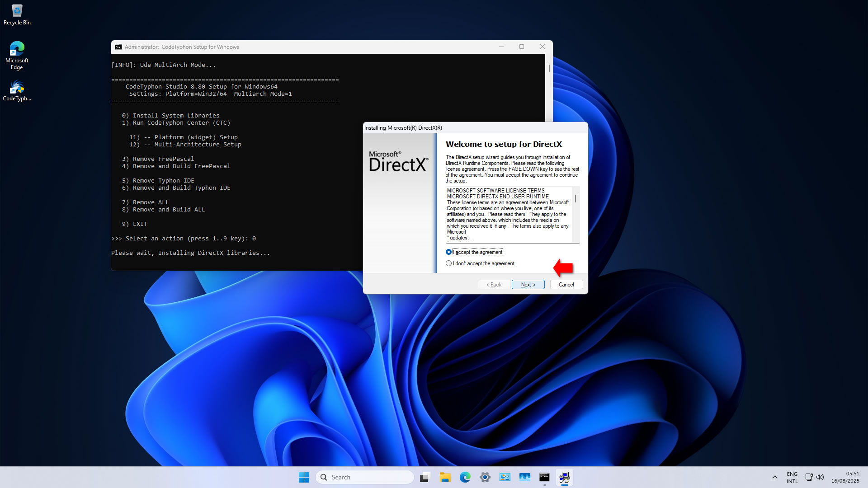Show hidden system tray icons
Image resolution: width=868 pixels, height=488 pixels.
(x=774, y=477)
